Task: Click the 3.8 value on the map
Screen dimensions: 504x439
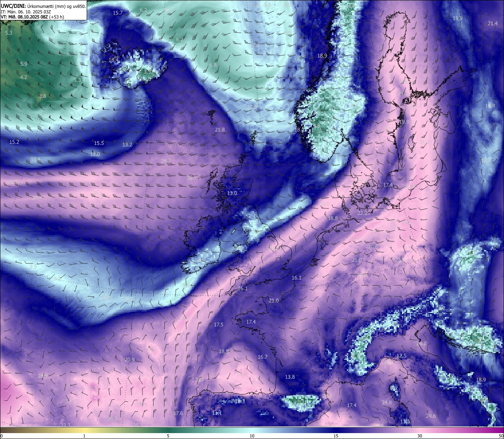Action: click(43, 96)
